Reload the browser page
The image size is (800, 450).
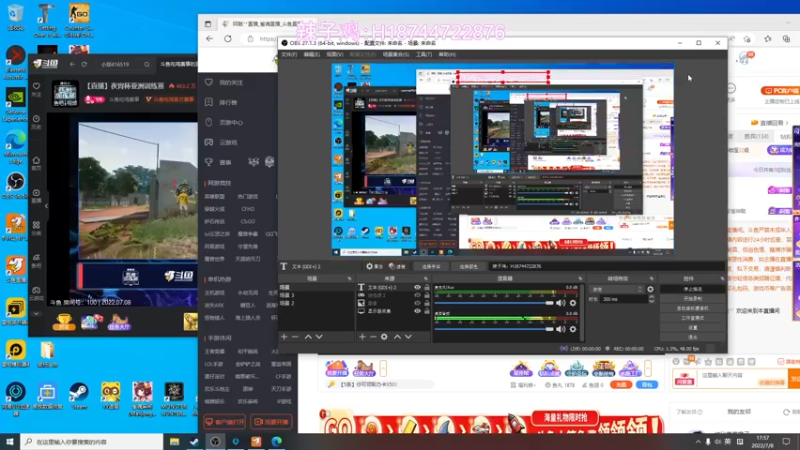[x=228, y=39]
